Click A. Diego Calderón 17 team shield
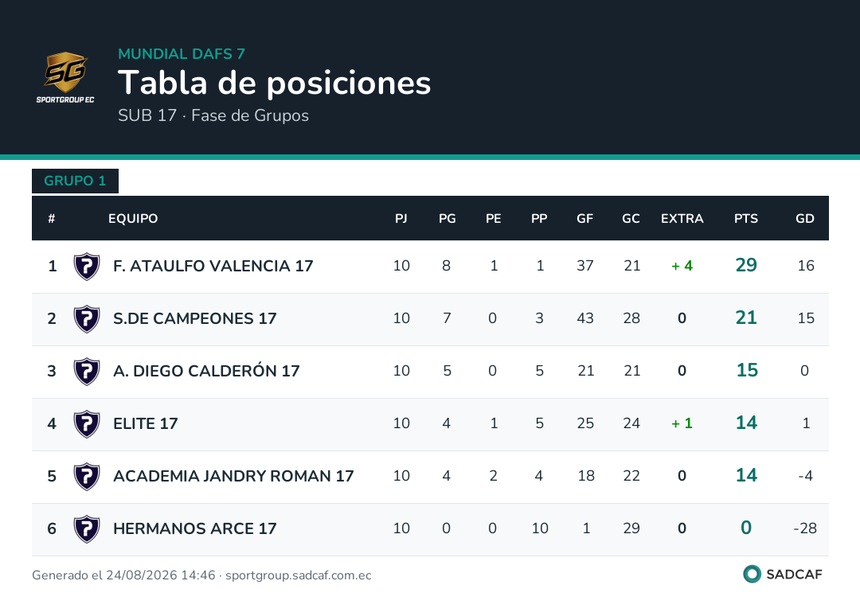 (87, 372)
